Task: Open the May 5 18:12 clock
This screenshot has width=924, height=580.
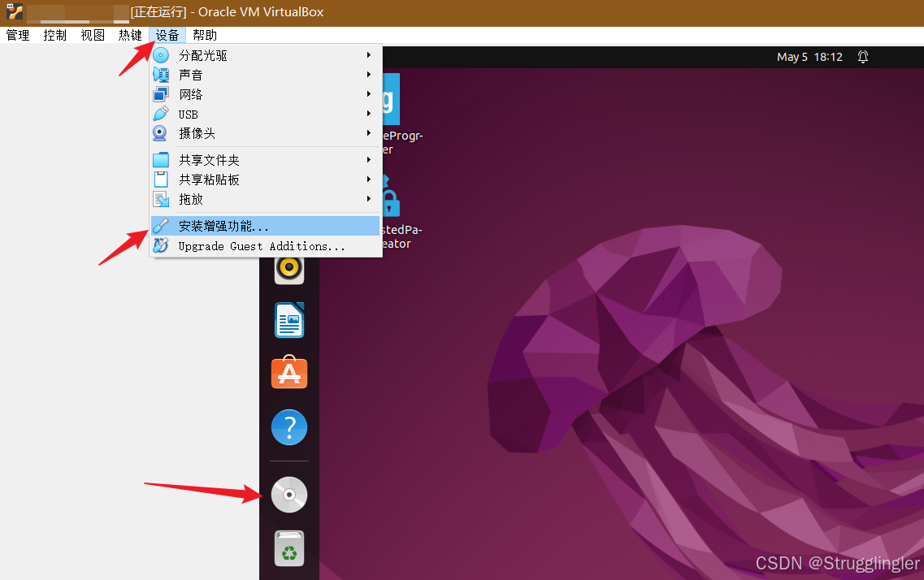Action: 809,57
